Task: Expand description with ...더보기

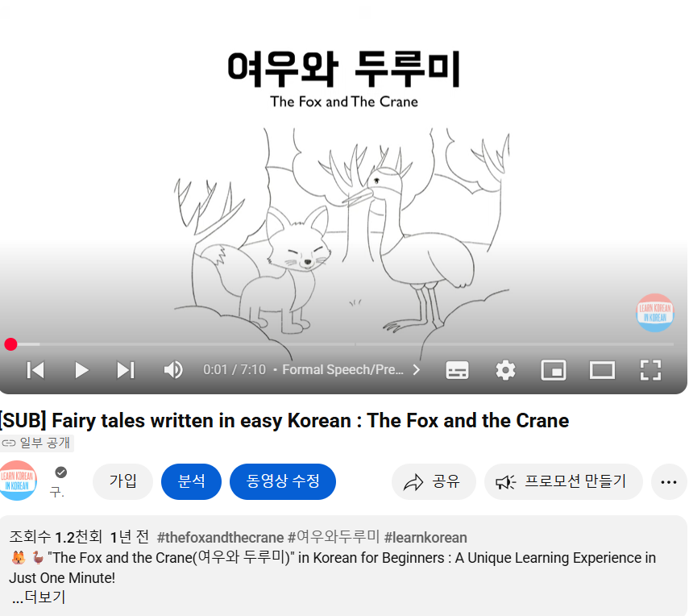Action: click(39, 597)
